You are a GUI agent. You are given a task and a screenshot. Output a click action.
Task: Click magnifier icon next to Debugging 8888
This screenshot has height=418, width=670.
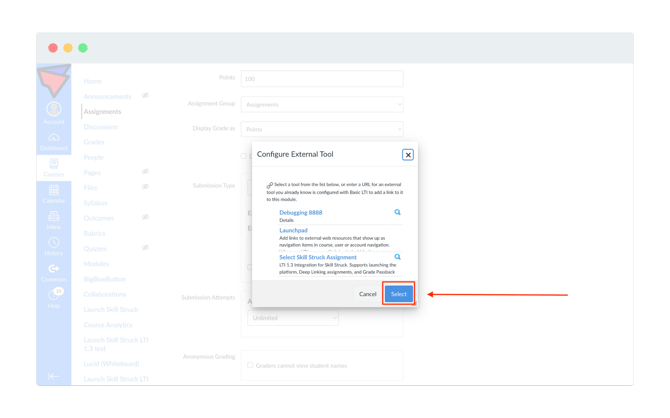(397, 212)
